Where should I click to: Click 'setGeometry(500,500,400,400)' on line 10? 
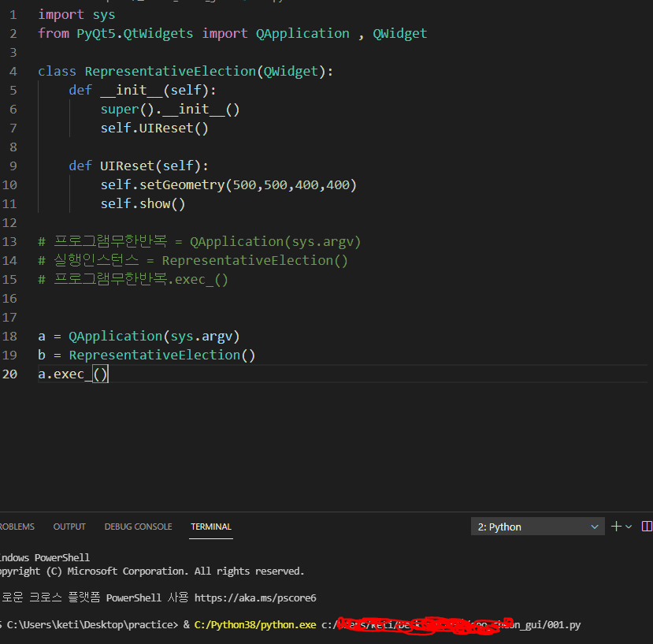point(248,184)
